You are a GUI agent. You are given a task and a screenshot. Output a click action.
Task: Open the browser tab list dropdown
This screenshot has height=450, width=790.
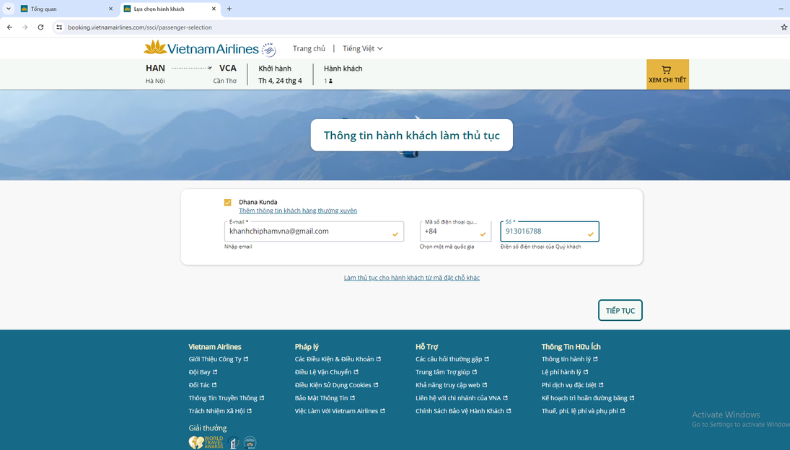coord(8,9)
